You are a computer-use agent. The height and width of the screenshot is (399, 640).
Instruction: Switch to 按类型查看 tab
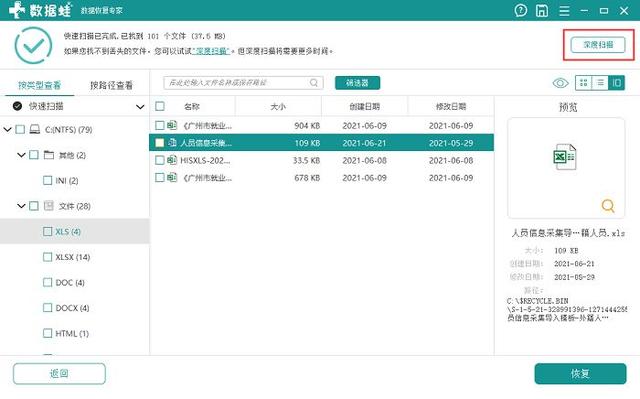pos(39,85)
